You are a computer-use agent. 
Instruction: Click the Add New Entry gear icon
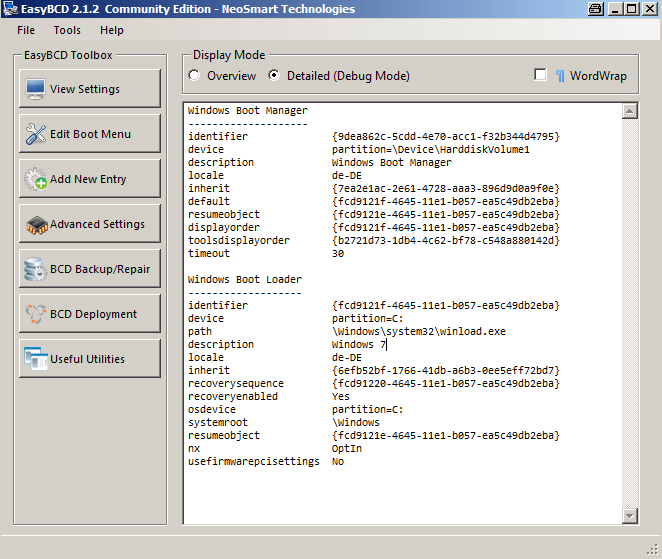pyautogui.click(x=35, y=179)
